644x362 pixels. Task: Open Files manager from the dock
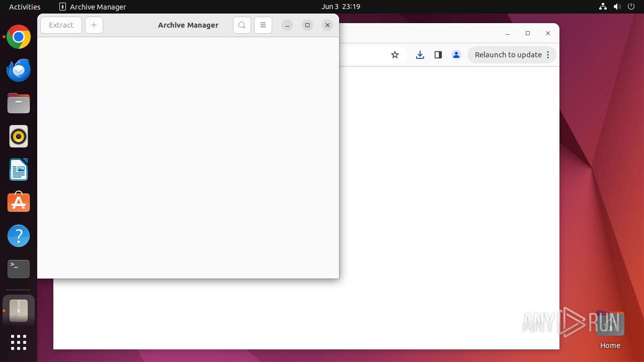[x=19, y=103]
